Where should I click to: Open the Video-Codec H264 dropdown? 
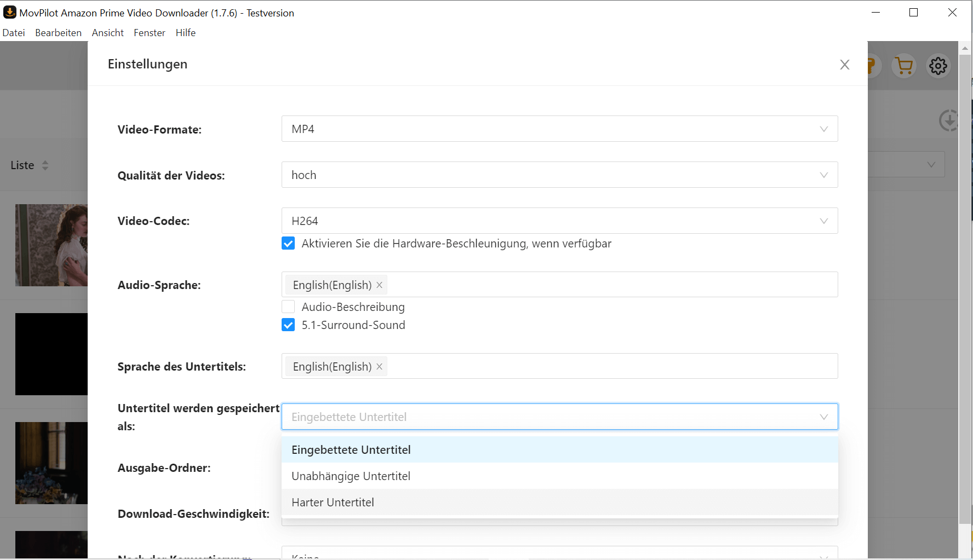[559, 221]
